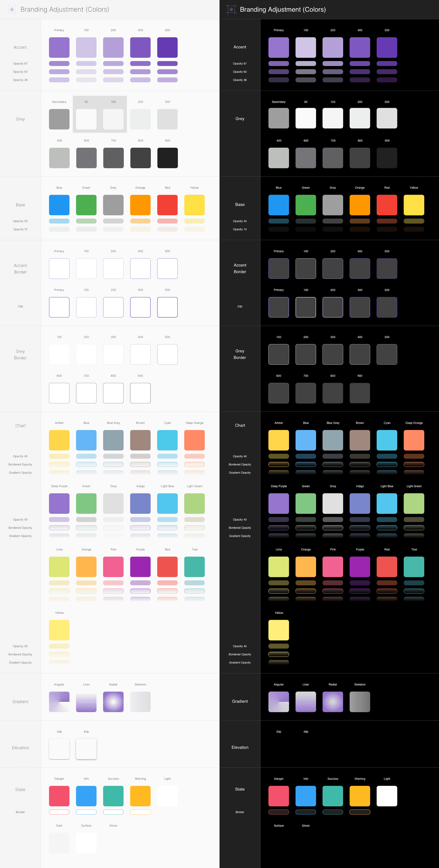439x868 pixels.
Task: Choose Chart Pink swatch in light panel
Action: [x=113, y=567]
